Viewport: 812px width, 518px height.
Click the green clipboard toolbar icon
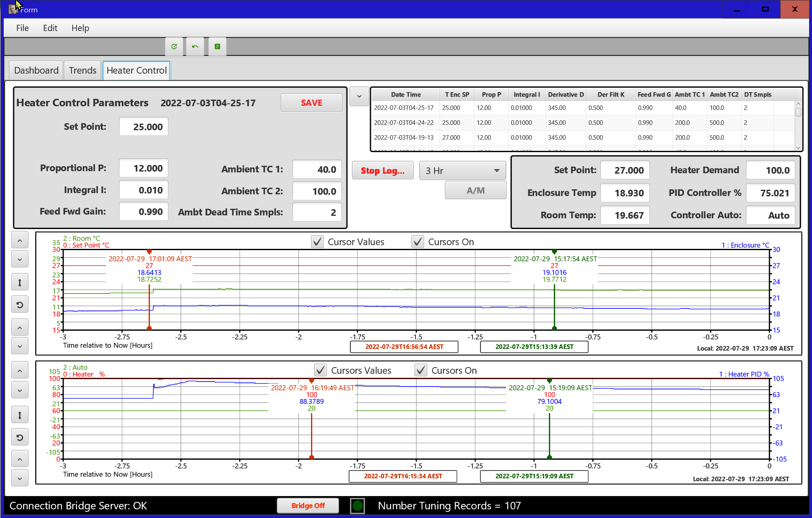point(217,47)
